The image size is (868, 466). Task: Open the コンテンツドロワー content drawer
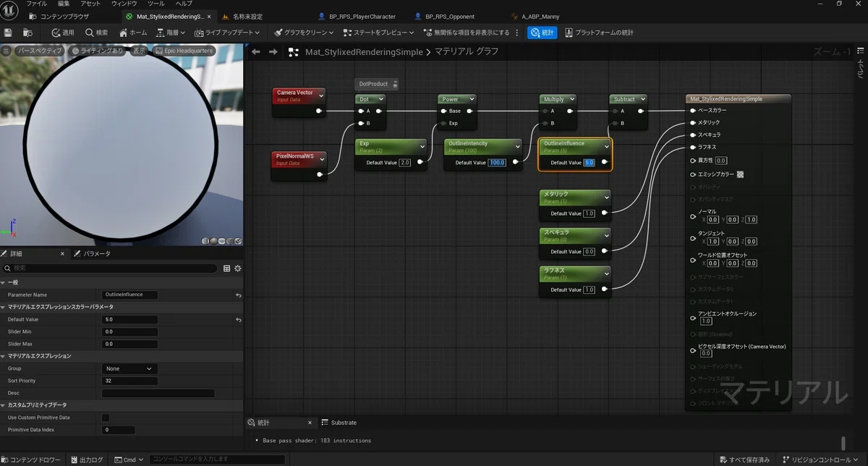[31, 459]
